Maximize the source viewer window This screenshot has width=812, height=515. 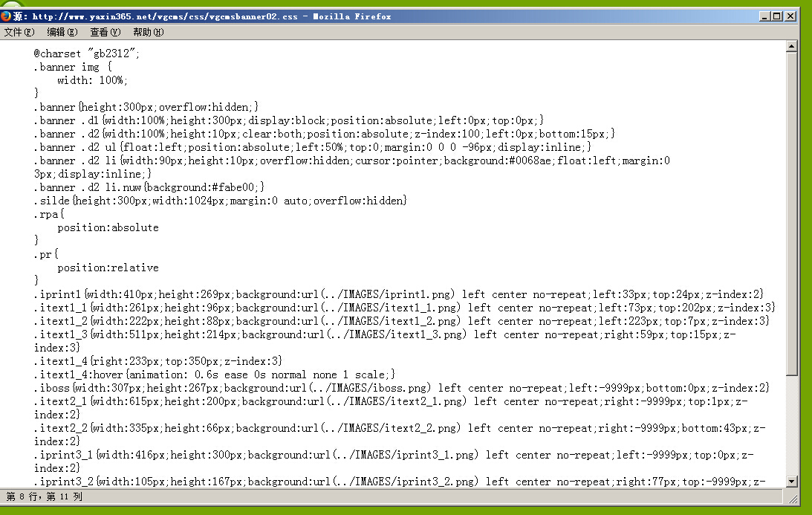[x=777, y=16]
